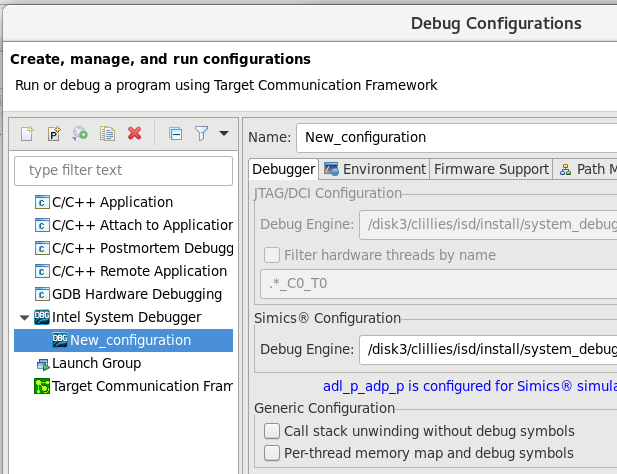Image resolution: width=617 pixels, height=474 pixels.
Task: Duplicate the selected launch configuration
Action: click(107, 134)
